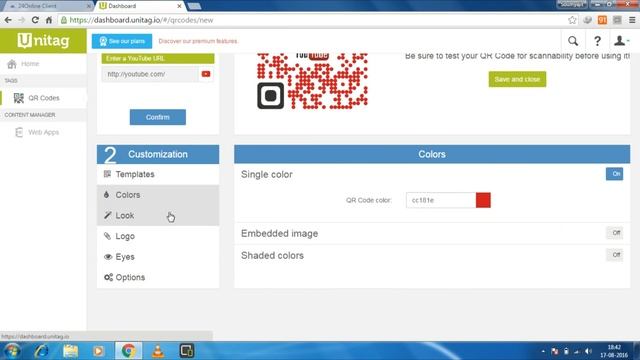Click the QR Code color hex field
The image size is (640, 360).
441,200
